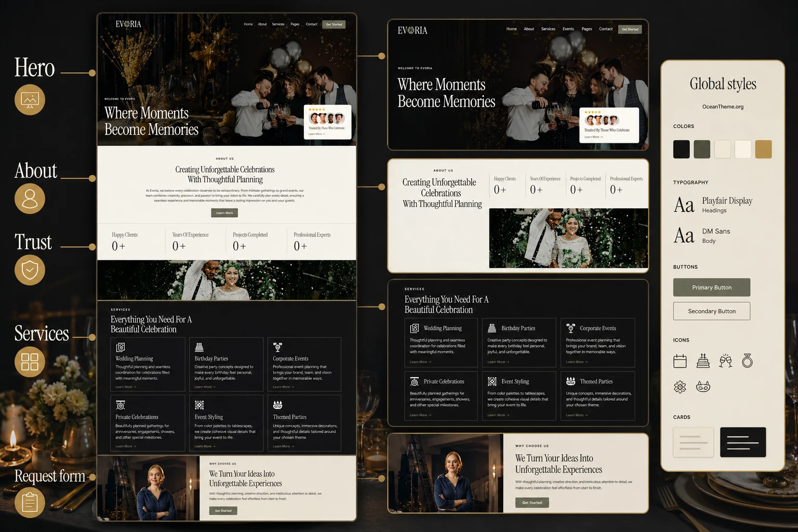Select the calendar icon in Global styles

coord(680,361)
